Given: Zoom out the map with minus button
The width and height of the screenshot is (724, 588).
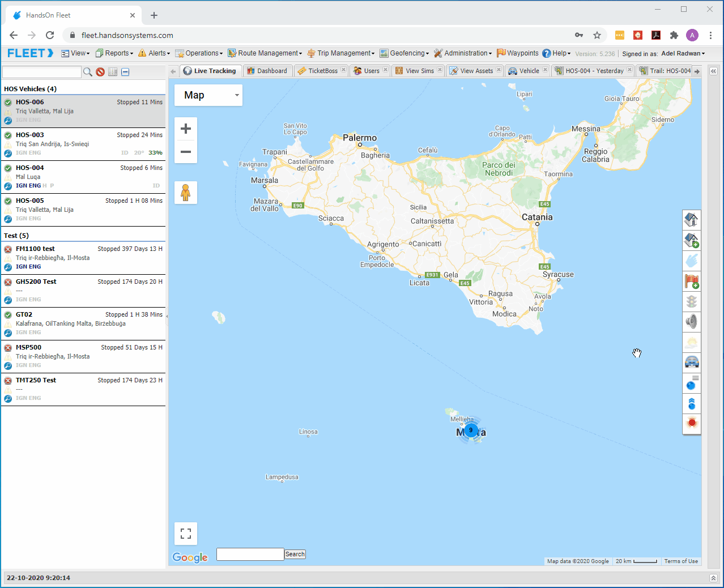Looking at the screenshot, I should click(186, 152).
